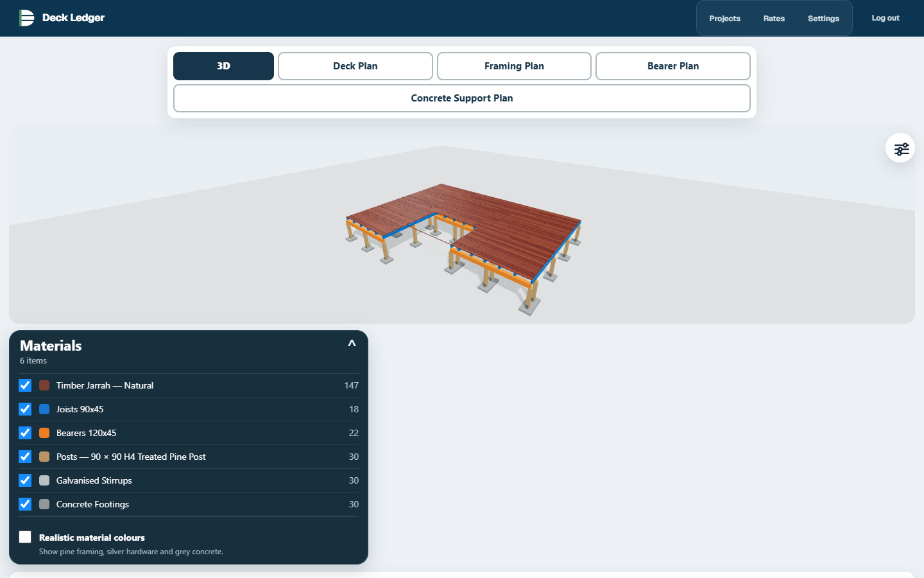Click the Posts quantity 30
Screen dimensions: 924x578
pyautogui.click(x=354, y=457)
